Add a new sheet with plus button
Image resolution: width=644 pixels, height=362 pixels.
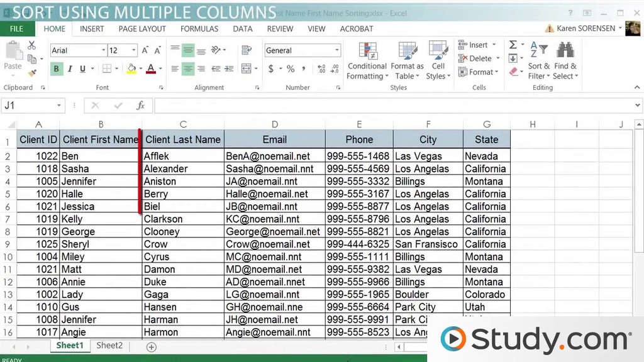(151, 346)
